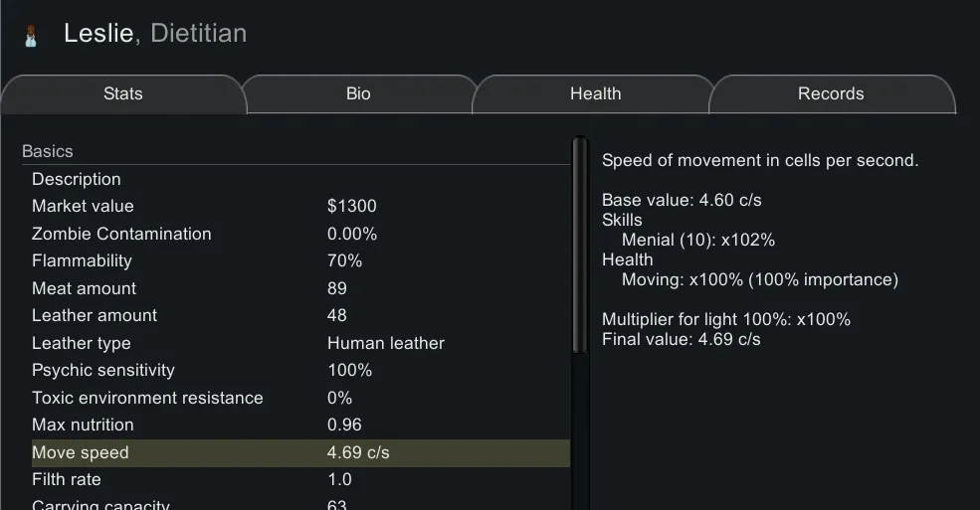
Task: Click the Carrying capacity stat row
Action: click(298, 504)
